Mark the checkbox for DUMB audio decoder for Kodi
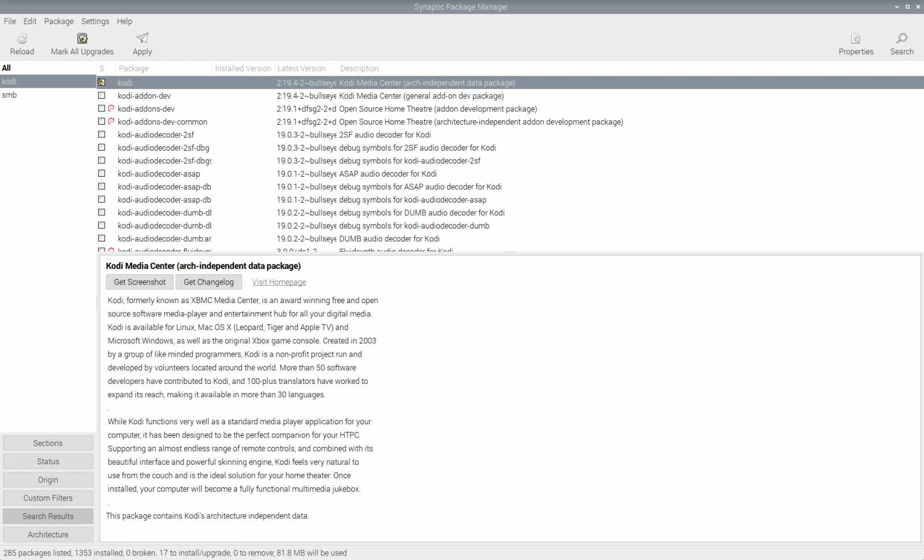The height and width of the screenshot is (560, 924). (x=102, y=238)
